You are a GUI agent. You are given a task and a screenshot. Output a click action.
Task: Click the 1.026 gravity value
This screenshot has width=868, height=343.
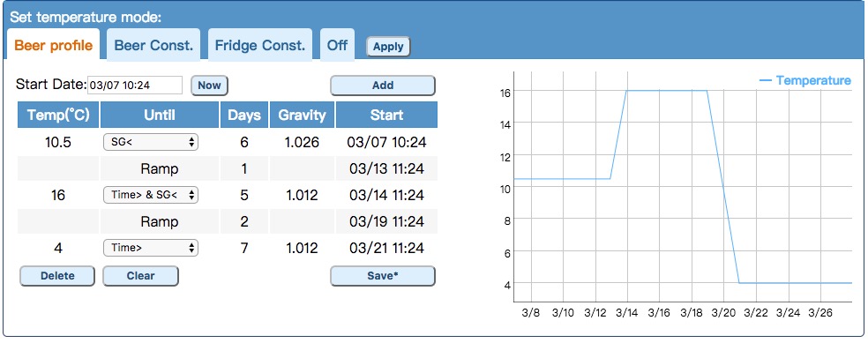(x=302, y=142)
